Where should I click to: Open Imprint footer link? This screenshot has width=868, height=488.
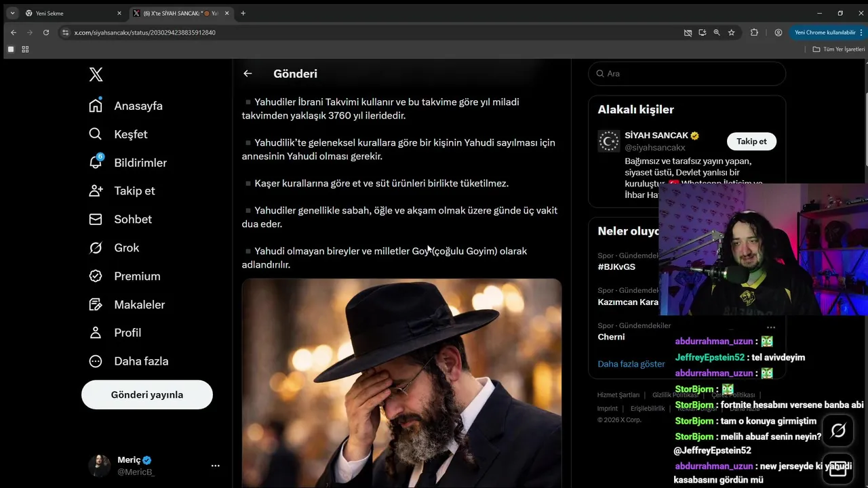click(607, 409)
